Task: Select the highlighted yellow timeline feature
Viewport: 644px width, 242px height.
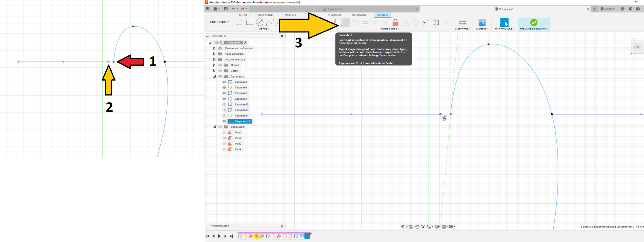Action: tap(257, 236)
